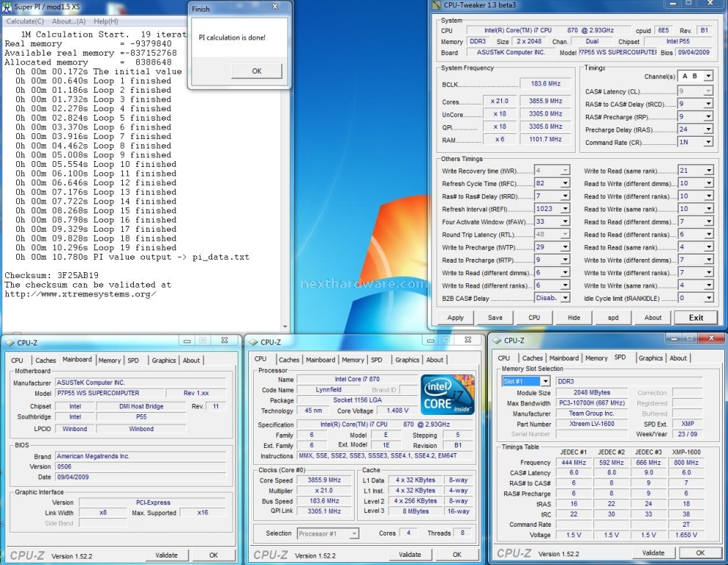Open the Idle Cycle limit (tRANKIDLE) dropdown
This screenshot has height=565, width=728.
[x=709, y=298]
